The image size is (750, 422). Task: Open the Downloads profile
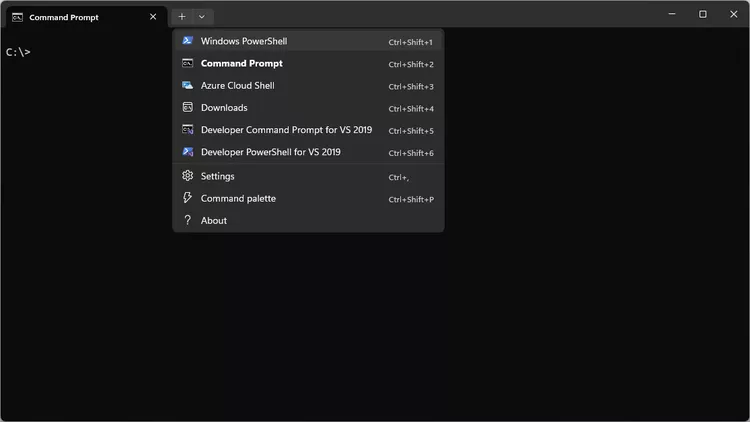tap(308, 108)
